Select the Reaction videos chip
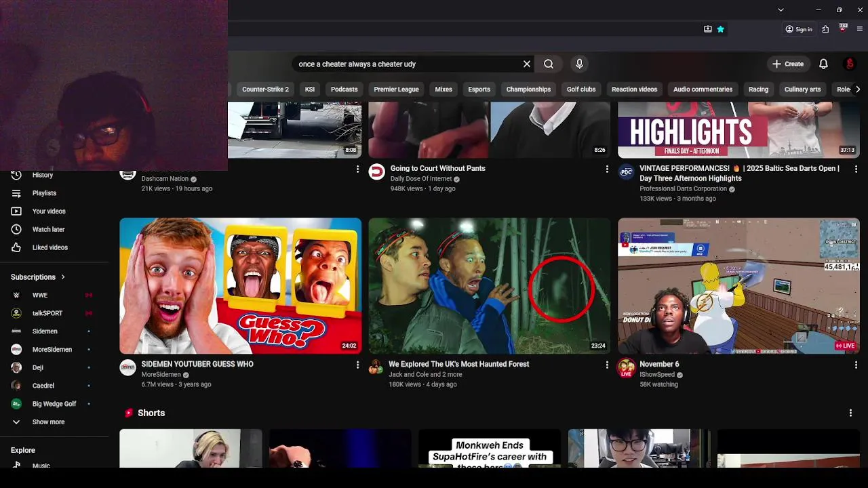The height and width of the screenshot is (488, 868). 634,89
